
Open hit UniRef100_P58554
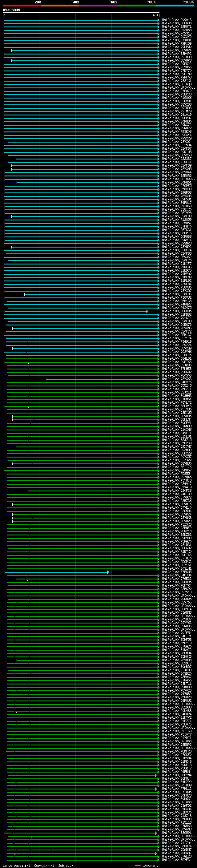tap(177, 474)
